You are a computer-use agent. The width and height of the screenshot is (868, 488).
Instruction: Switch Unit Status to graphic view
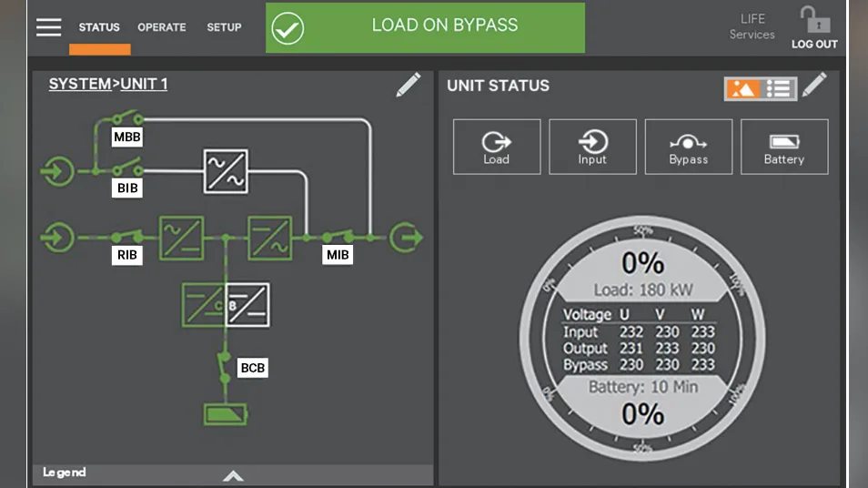742,88
